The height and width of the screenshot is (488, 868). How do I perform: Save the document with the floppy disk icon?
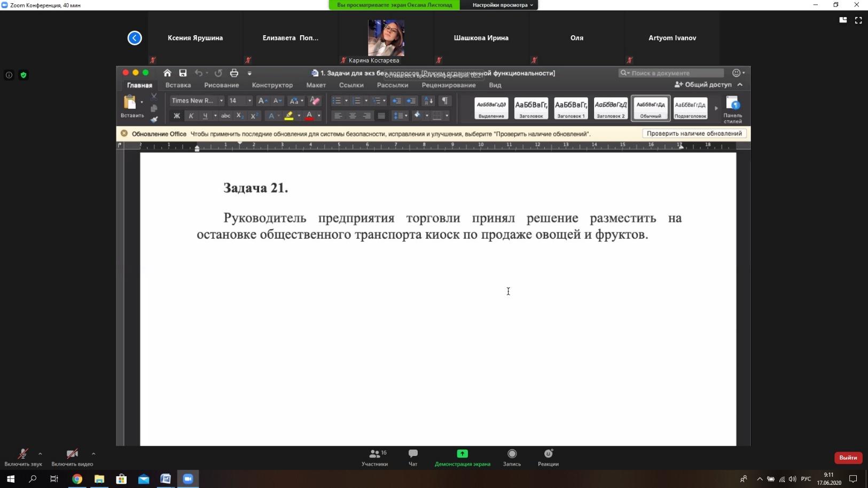183,73
